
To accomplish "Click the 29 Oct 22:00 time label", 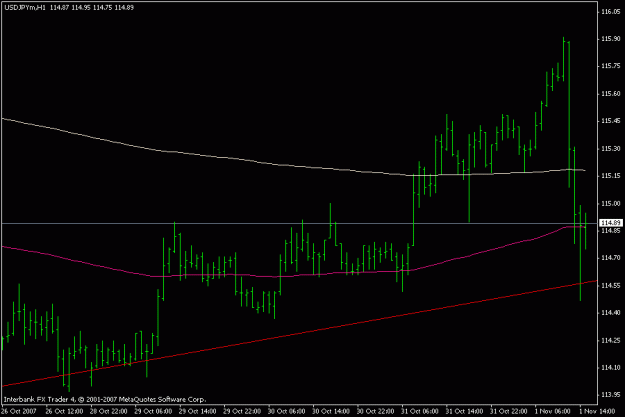I will point(242,411).
